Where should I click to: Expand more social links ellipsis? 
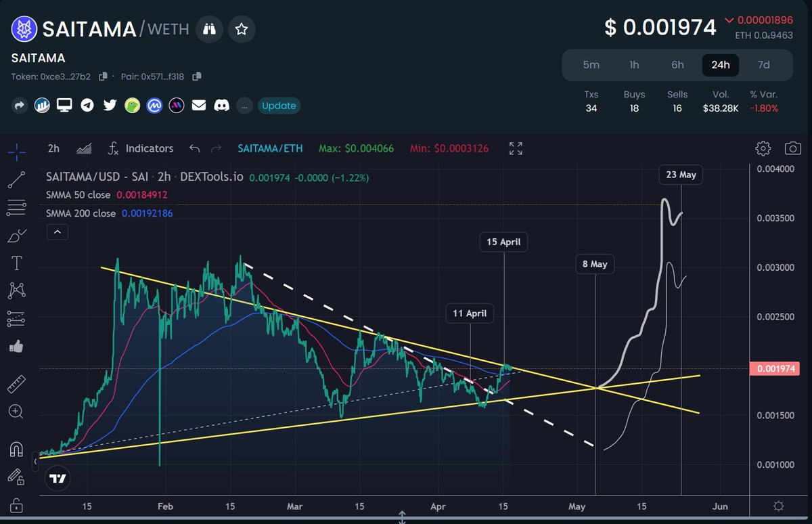(x=244, y=106)
